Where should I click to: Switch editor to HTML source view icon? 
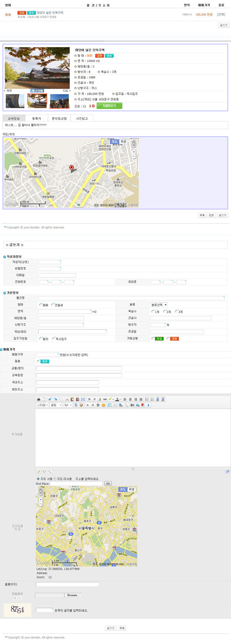click(x=44, y=472)
